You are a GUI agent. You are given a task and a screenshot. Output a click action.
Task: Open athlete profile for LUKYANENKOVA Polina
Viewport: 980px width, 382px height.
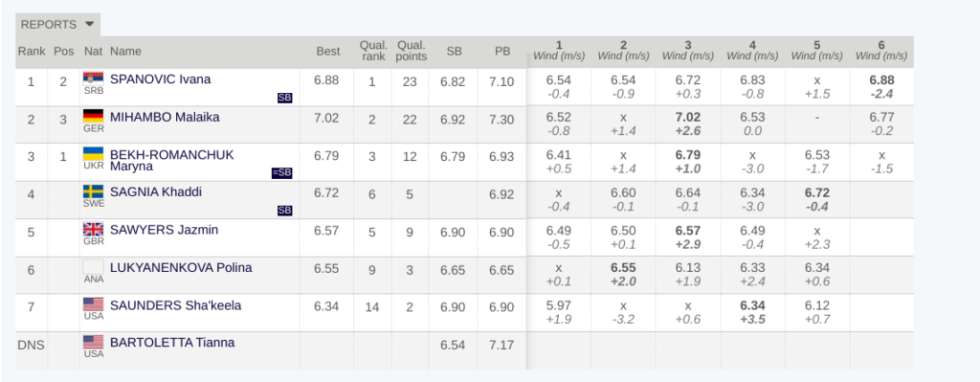tap(181, 267)
